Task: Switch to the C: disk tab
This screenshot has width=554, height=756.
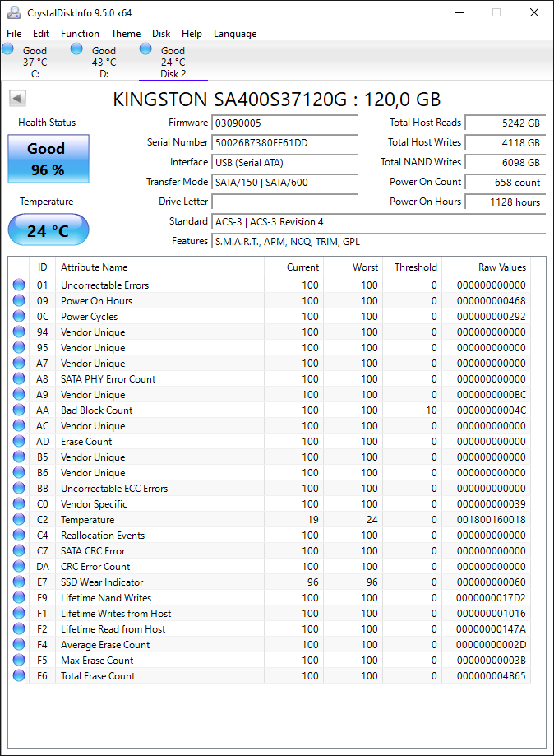Action: point(35,62)
